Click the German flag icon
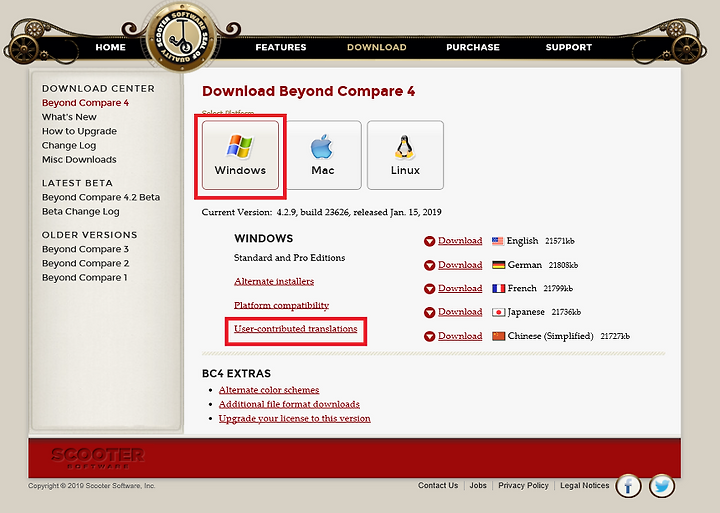This screenshot has height=513, width=720. pos(498,265)
